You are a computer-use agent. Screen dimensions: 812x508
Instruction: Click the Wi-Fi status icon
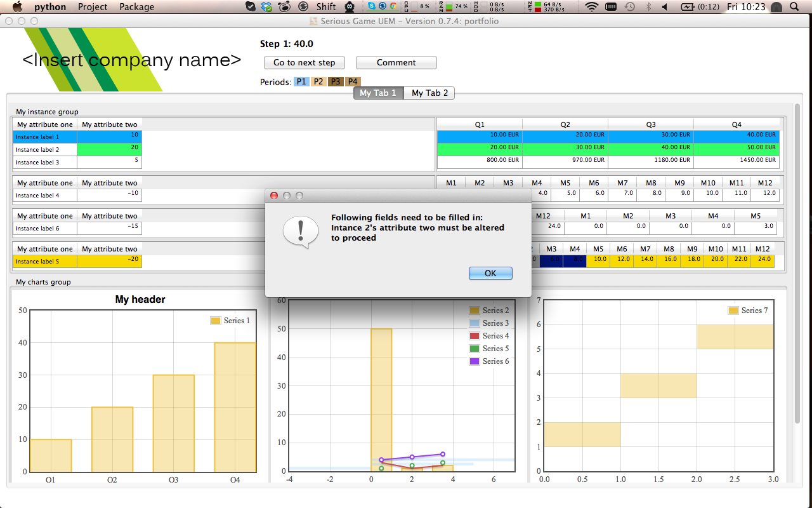(x=592, y=7)
